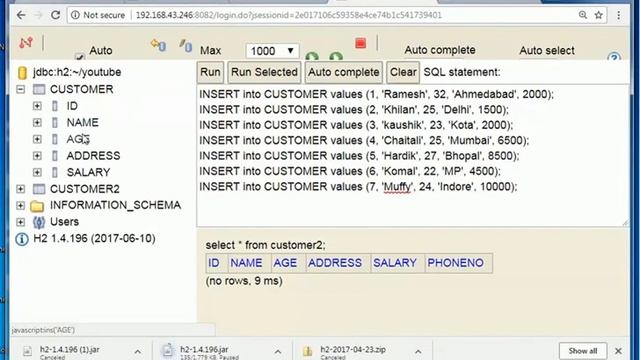Click the CUSTOMER table icon
The image size is (640, 360).
39,89
